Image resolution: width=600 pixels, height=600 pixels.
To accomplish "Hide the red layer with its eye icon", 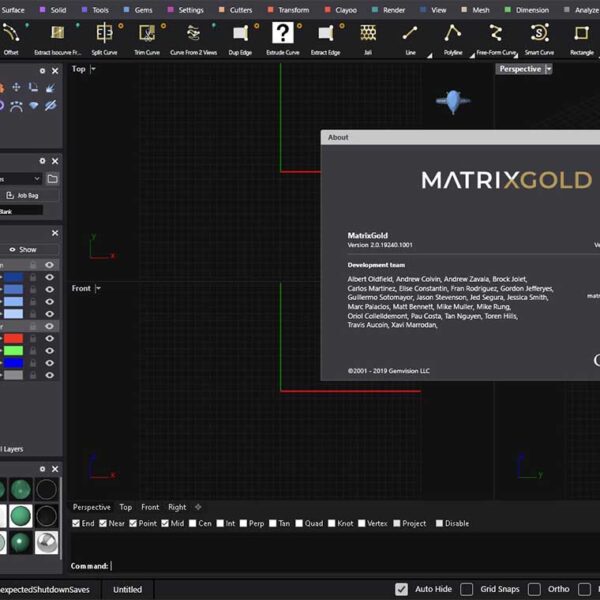I will pyautogui.click(x=49, y=338).
